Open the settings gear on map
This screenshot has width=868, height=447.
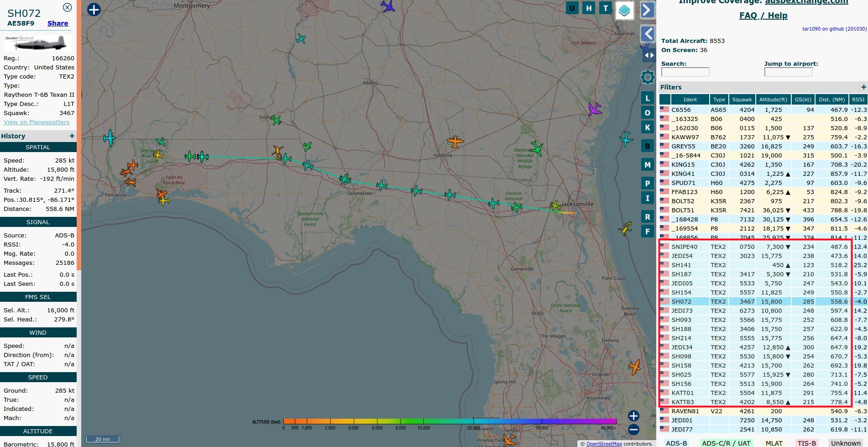(x=648, y=77)
